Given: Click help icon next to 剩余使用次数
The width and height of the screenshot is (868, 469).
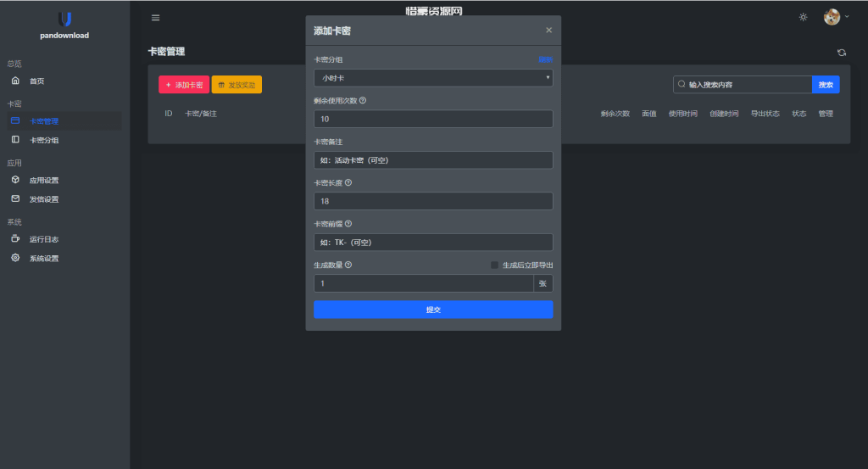Looking at the screenshot, I should pos(363,101).
